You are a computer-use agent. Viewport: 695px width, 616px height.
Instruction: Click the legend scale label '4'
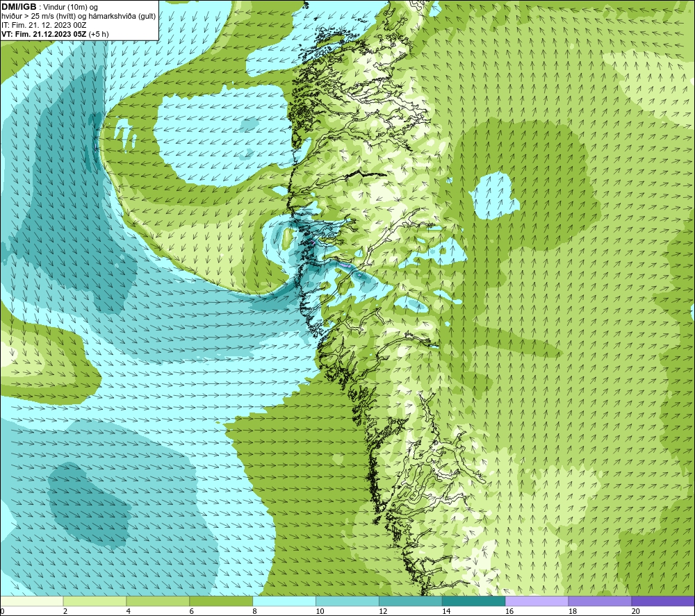128,612
